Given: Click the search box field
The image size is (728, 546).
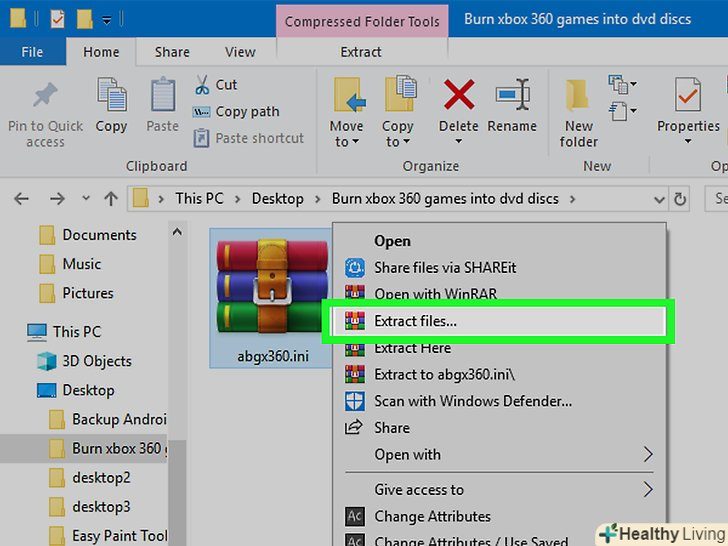Looking at the screenshot, I should (x=716, y=199).
